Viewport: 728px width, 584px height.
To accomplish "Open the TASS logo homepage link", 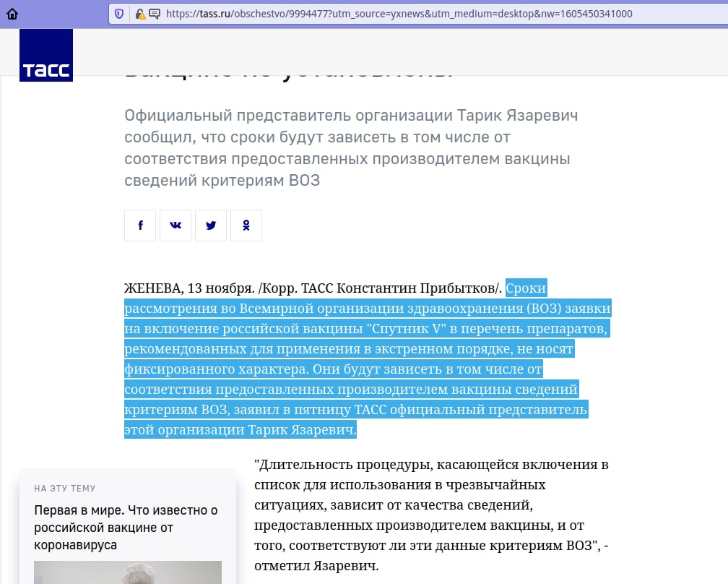I will click(x=46, y=55).
